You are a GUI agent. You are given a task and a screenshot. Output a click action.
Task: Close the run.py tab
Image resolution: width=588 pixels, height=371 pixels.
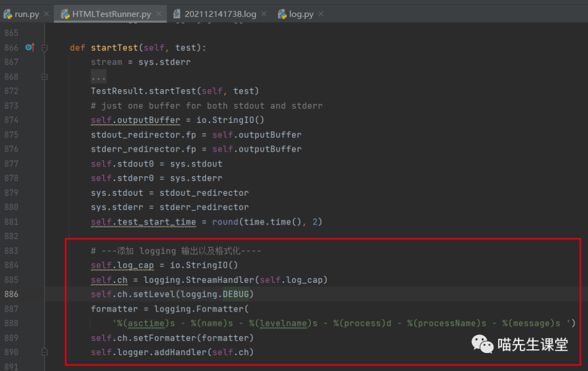(46, 14)
